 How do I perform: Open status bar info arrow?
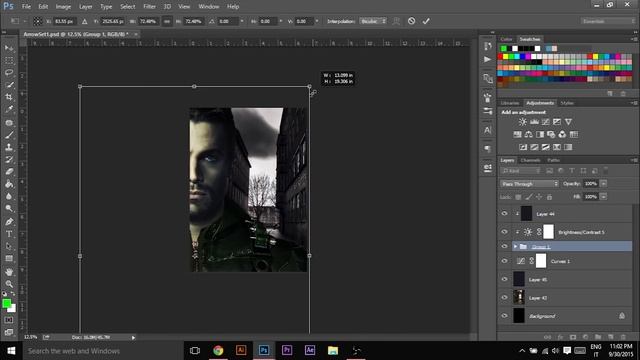[x=133, y=338]
